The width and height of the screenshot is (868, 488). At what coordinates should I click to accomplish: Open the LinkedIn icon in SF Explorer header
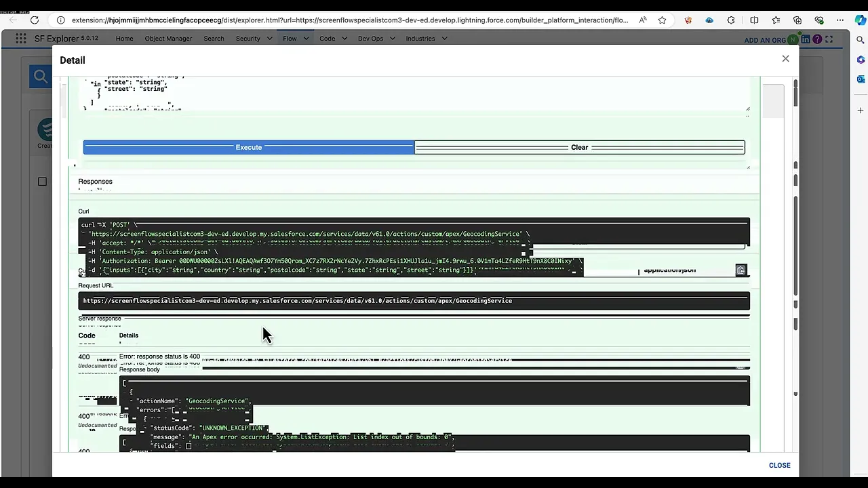pyautogui.click(x=806, y=39)
